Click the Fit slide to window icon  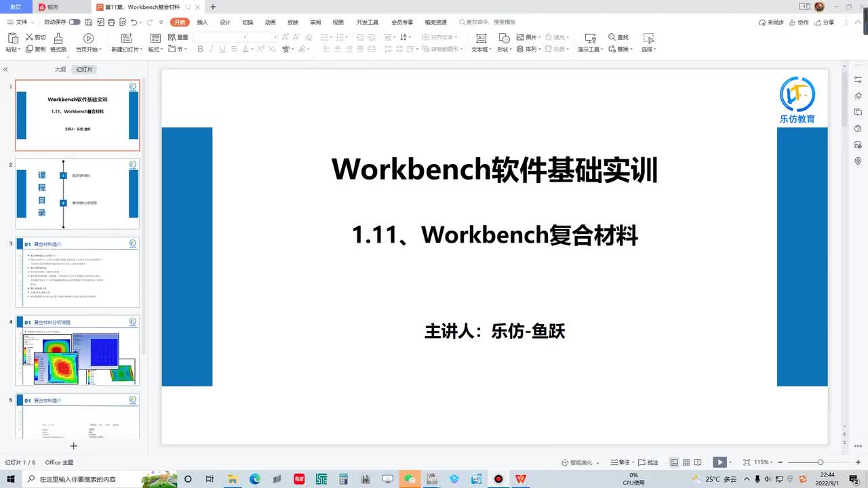(747, 462)
